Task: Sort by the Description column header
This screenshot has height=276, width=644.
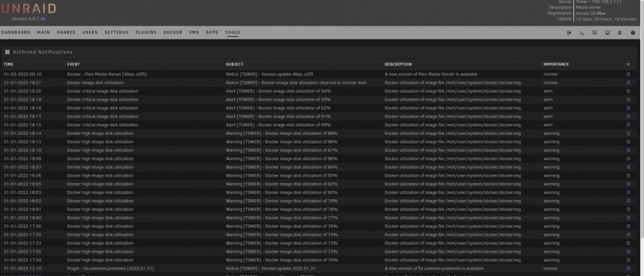Action: (x=398, y=64)
